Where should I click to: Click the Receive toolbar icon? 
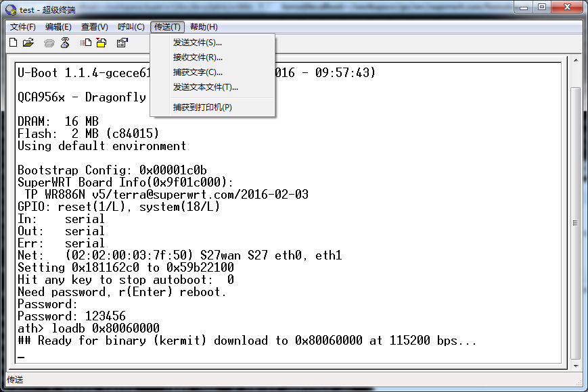tap(101, 43)
